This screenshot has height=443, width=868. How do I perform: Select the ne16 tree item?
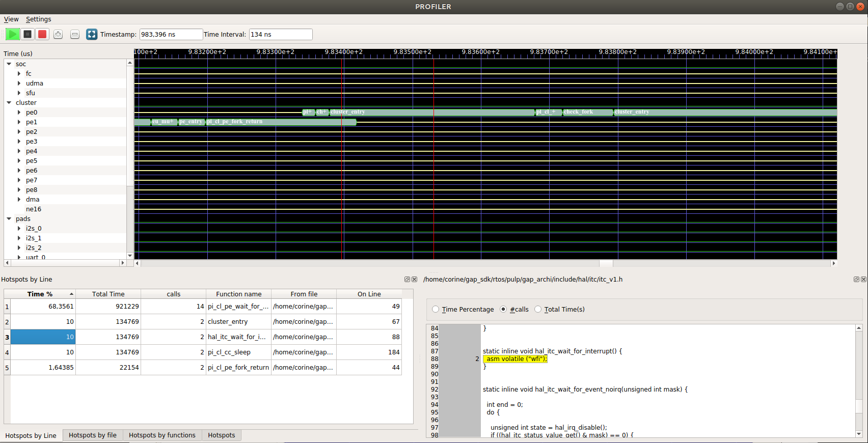[34, 209]
